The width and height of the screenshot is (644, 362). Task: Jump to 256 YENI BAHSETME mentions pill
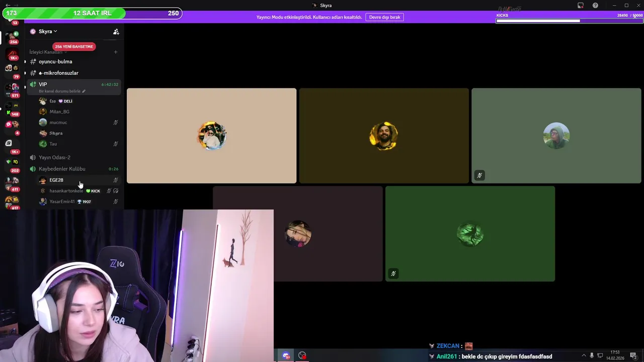coord(74,46)
